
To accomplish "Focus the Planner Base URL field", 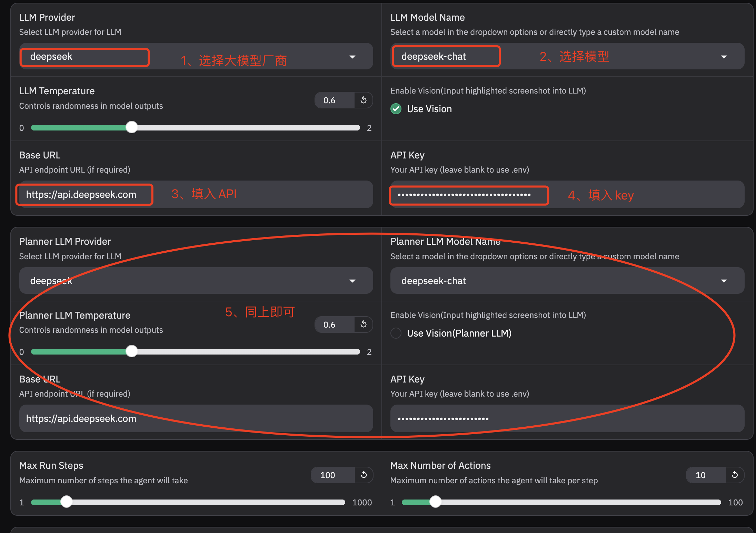I will pos(196,418).
